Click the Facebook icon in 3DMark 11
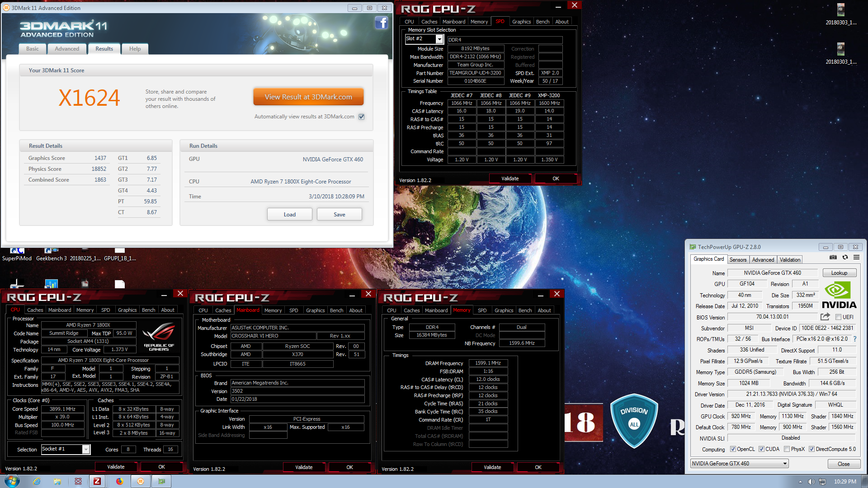The height and width of the screenshot is (488, 868). coord(382,23)
